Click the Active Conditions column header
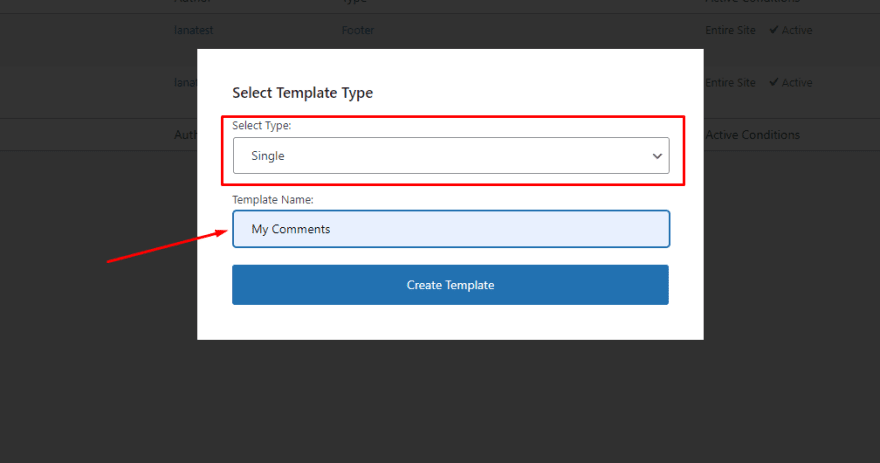Viewport: 880px width, 463px height. tap(752, 135)
